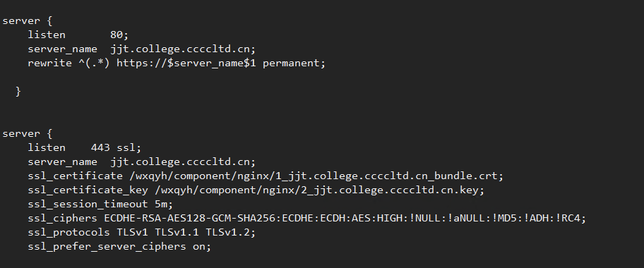Click the ssl_ciphers directive keyword

(62, 218)
